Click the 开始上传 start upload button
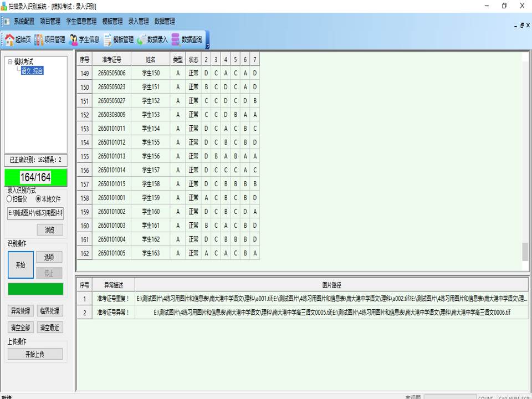The height and width of the screenshot is (399, 532). point(35,354)
